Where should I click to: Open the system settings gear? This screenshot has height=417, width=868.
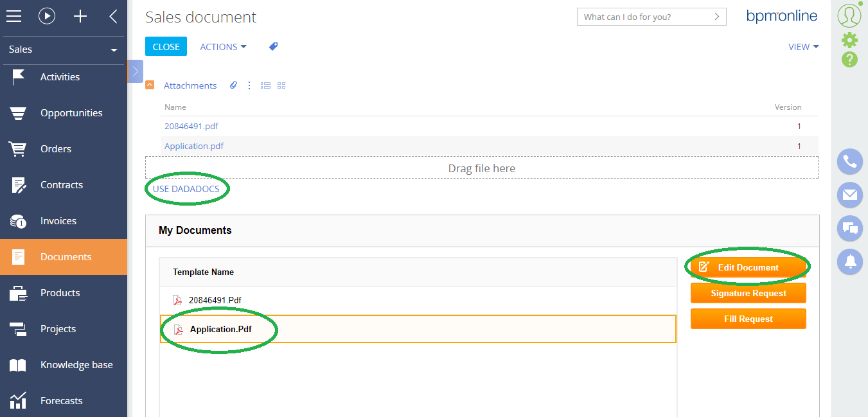849,40
